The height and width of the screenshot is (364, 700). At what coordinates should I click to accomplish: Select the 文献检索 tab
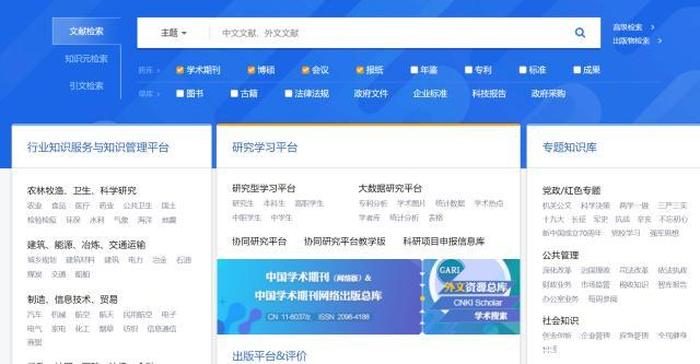(x=86, y=31)
